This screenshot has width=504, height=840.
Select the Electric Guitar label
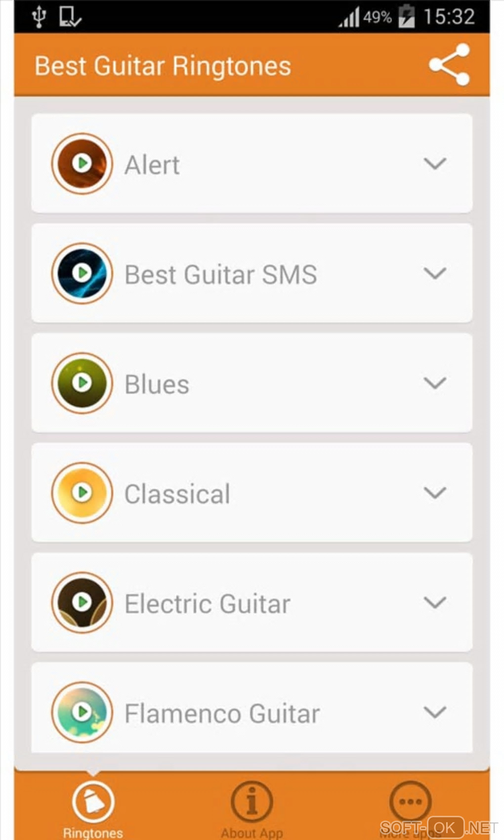click(208, 603)
